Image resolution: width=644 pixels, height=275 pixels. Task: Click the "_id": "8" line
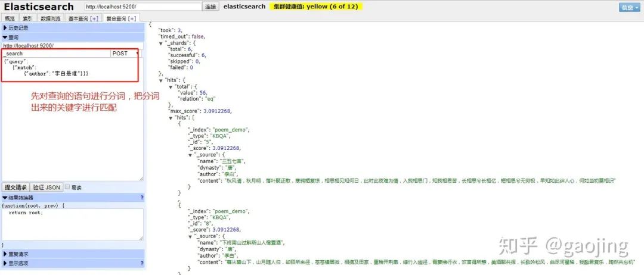click(199, 224)
